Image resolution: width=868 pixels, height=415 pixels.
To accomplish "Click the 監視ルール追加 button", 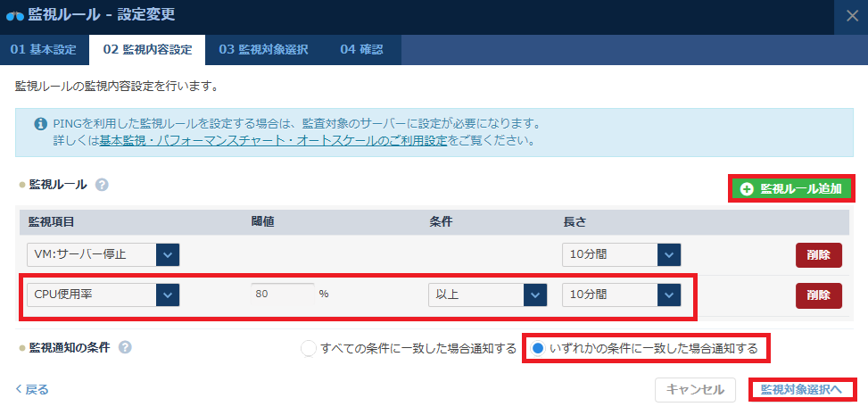I will click(x=790, y=188).
